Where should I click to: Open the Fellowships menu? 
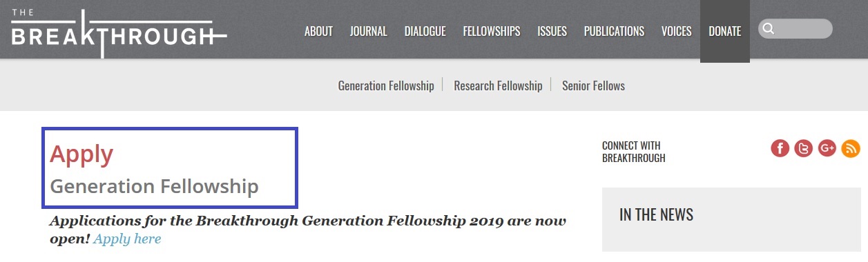[492, 31]
